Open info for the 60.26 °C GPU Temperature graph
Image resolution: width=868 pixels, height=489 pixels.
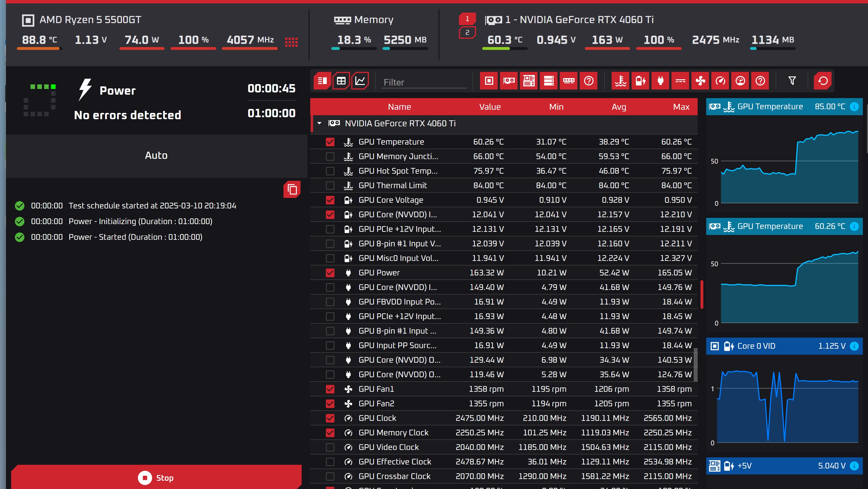point(854,226)
